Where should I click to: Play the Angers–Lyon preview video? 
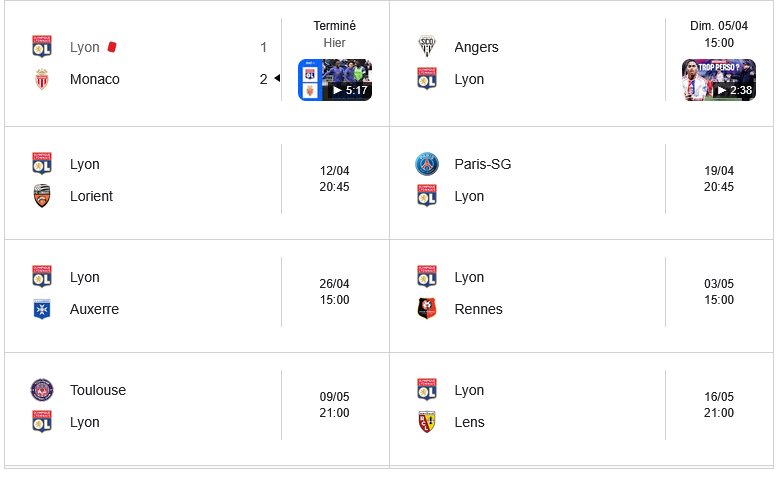(719, 80)
